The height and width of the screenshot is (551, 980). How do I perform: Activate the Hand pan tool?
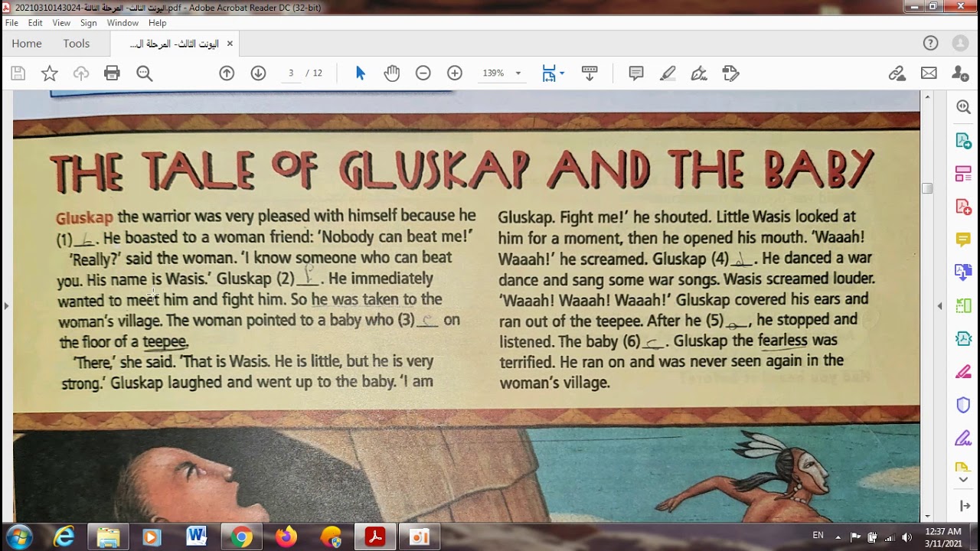392,73
